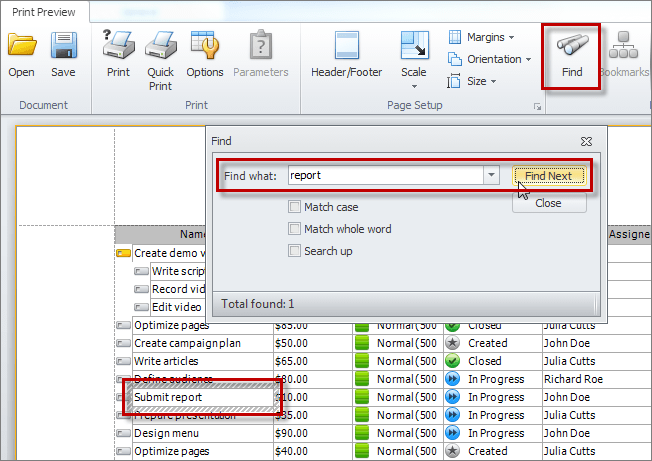Viewport: 652px width, 461px height.
Task: Click inside the Find what text field
Action: pos(384,176)
